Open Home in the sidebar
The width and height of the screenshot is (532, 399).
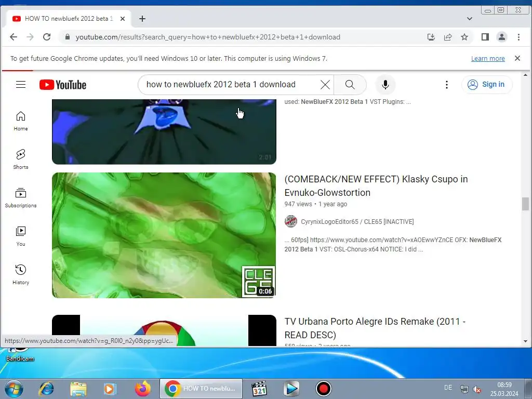[21, 121]
